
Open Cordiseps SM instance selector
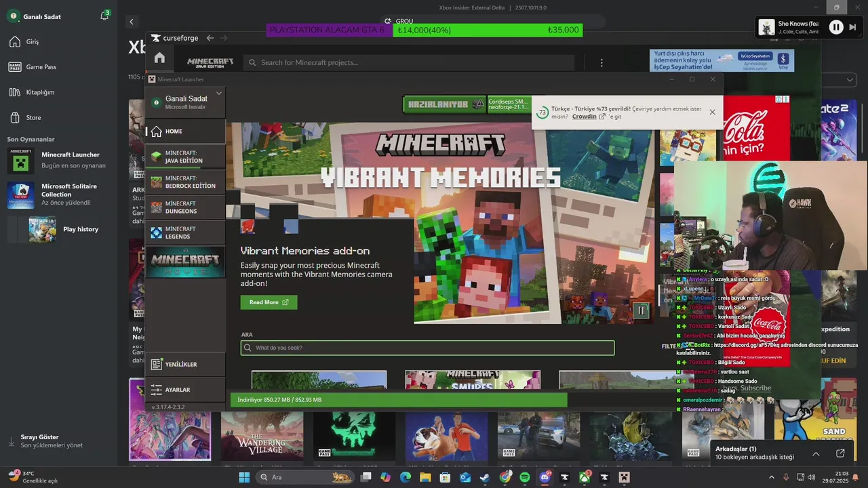click(x=508, y=104)
